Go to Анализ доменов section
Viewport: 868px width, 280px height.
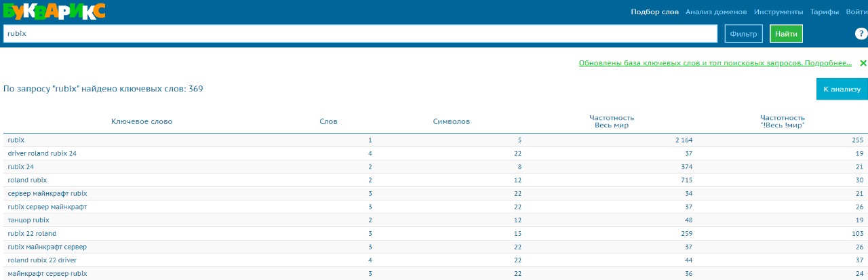click(716, 12)
